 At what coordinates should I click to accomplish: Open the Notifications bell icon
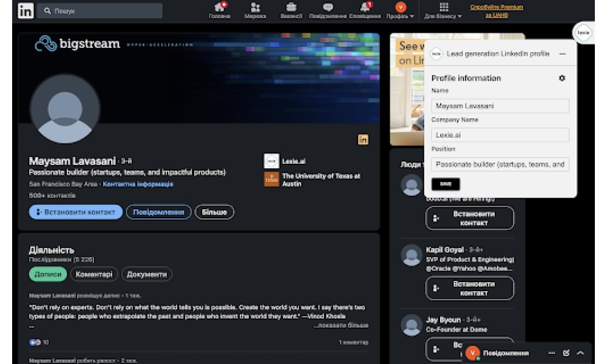coord(365,10)
